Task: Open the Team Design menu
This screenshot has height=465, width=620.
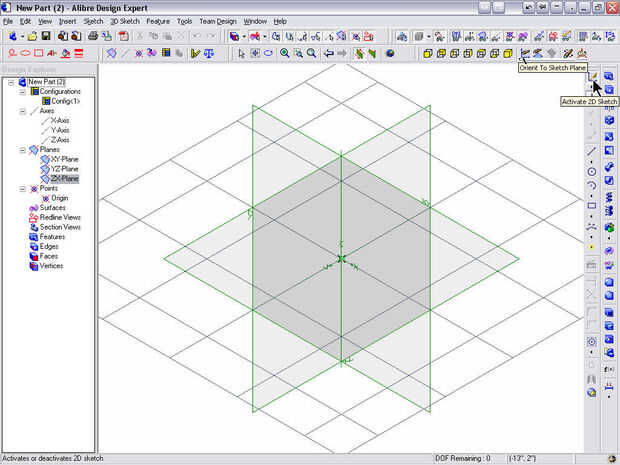Action: click(218, 20)
